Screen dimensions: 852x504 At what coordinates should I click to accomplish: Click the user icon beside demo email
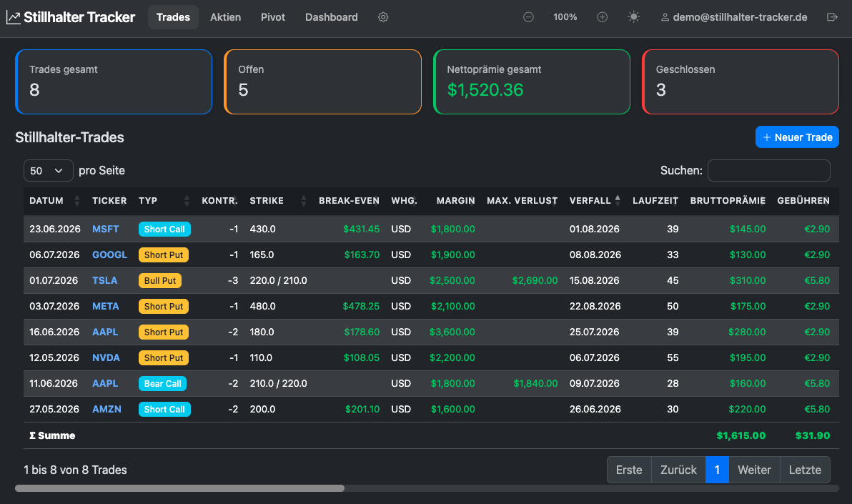coord(665,17)
